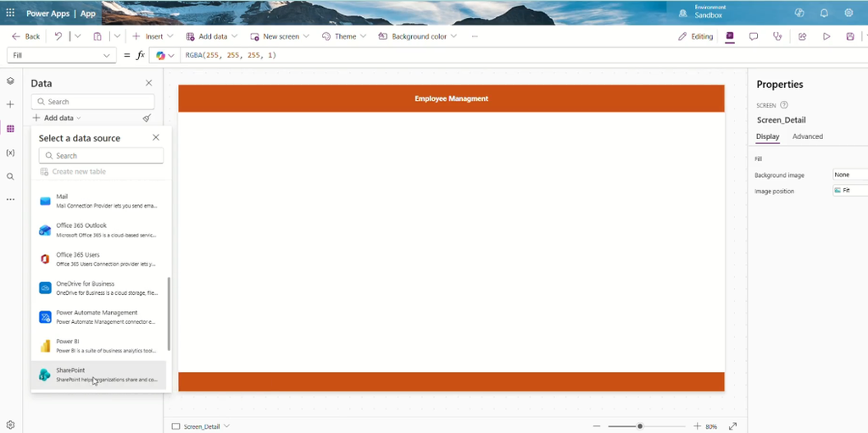Open Image position Fit dropdown

pos(850,191)
